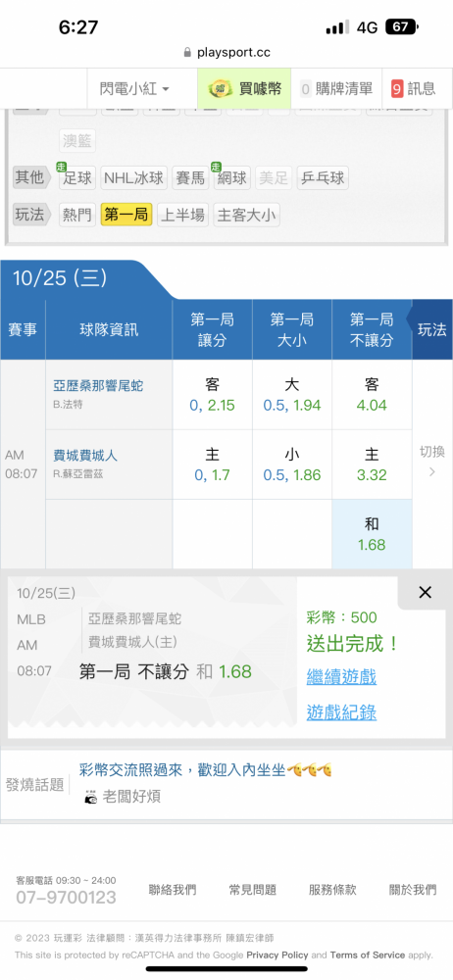Click the 繼續遊戲 link
The image size is (453, 980).
pos(341,676)
